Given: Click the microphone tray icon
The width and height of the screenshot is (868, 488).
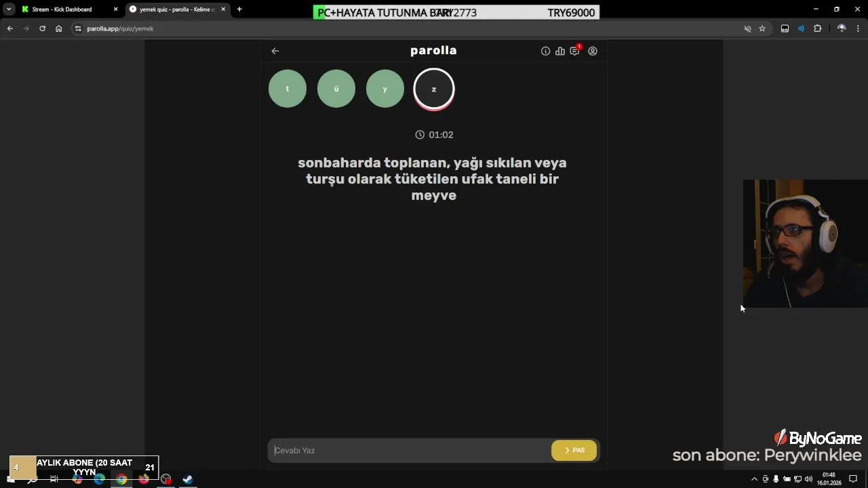Looking at the screenshot, I should (776, 479).
